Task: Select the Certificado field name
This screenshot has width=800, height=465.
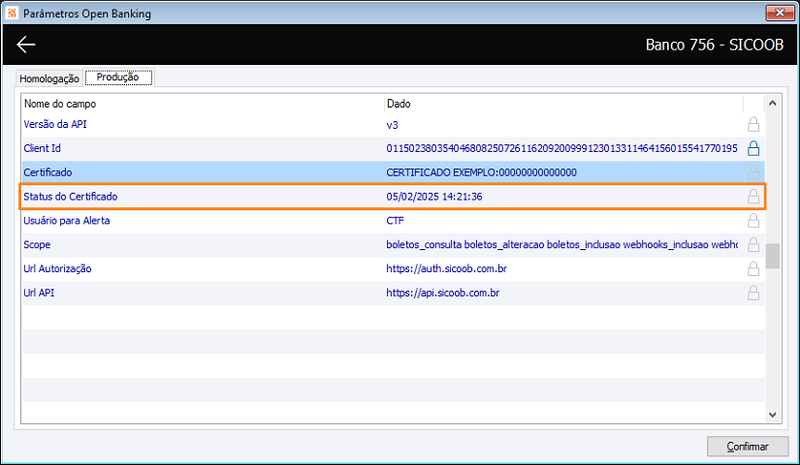Action: pyautogui.click(x=47, y=173)
